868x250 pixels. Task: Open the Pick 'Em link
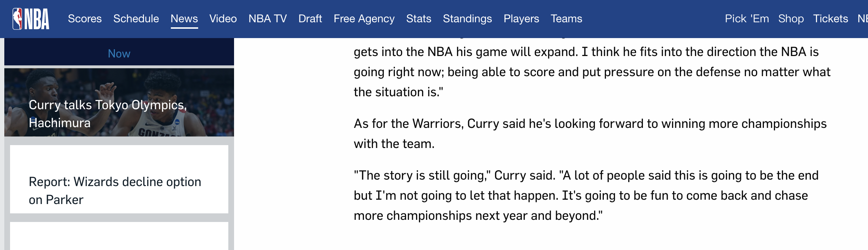click(x=747, y=19)
